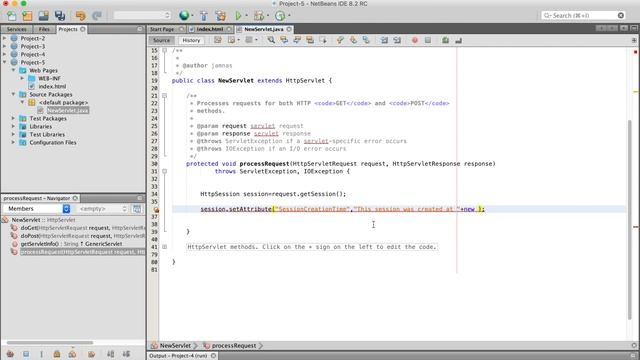Collapse the Project-5 node

(4, 62)
